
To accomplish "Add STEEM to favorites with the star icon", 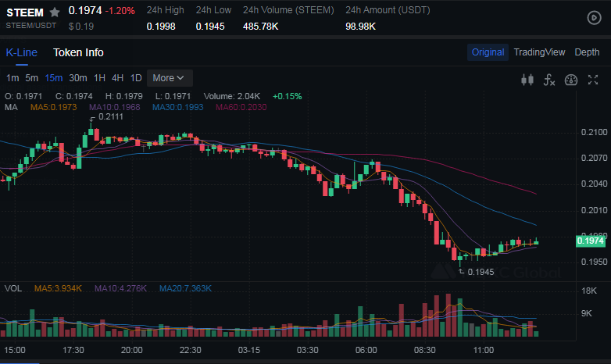I will 55,12.
